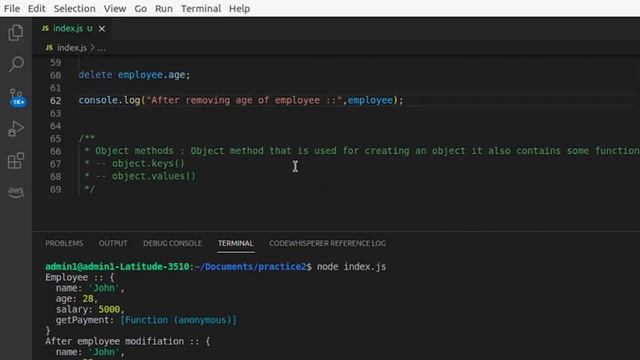Image resolution: width=640 pixels, height=360 pixels.
Task: Click index.js in the breadcrumb path
Action: pos(72,48)
